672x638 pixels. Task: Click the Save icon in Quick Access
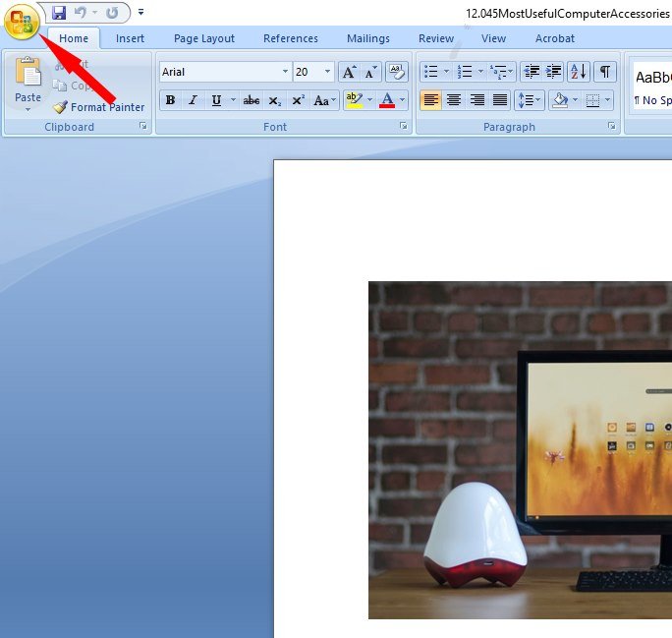(x=59, y=13)
